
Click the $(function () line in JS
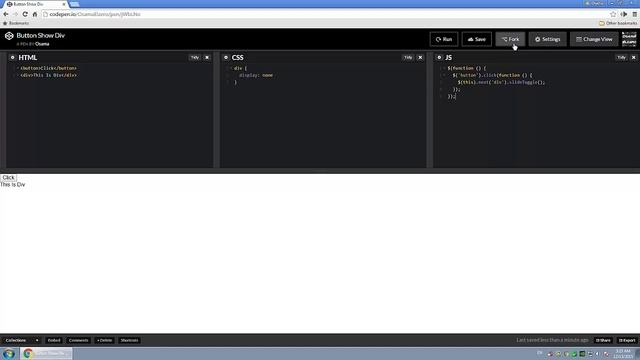tap(467, 68)
